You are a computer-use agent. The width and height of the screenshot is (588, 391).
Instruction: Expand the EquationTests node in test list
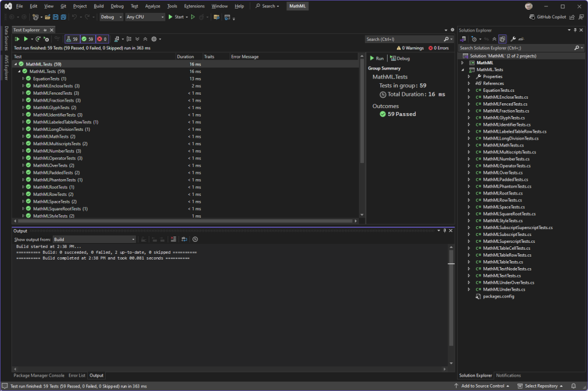point(23,78)
